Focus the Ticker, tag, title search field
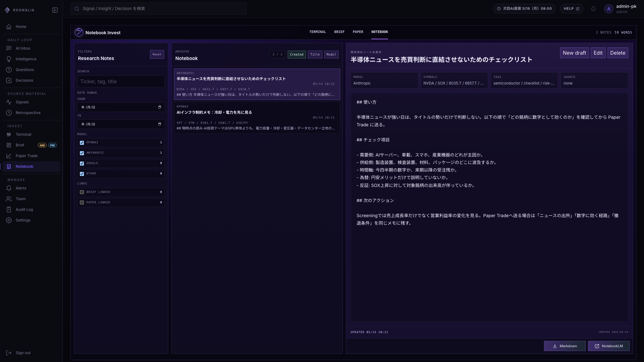Viewport: 644px width, 362px height. pos(121,81)
